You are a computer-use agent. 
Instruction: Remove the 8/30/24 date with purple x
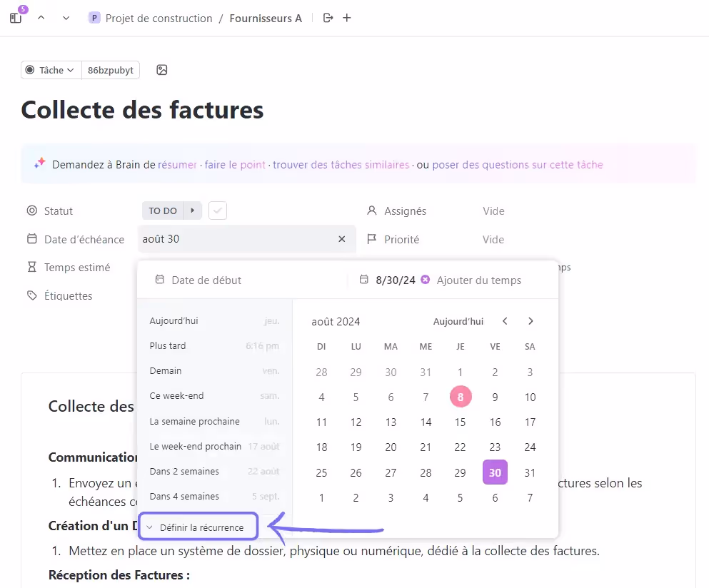tap(426, 280)
